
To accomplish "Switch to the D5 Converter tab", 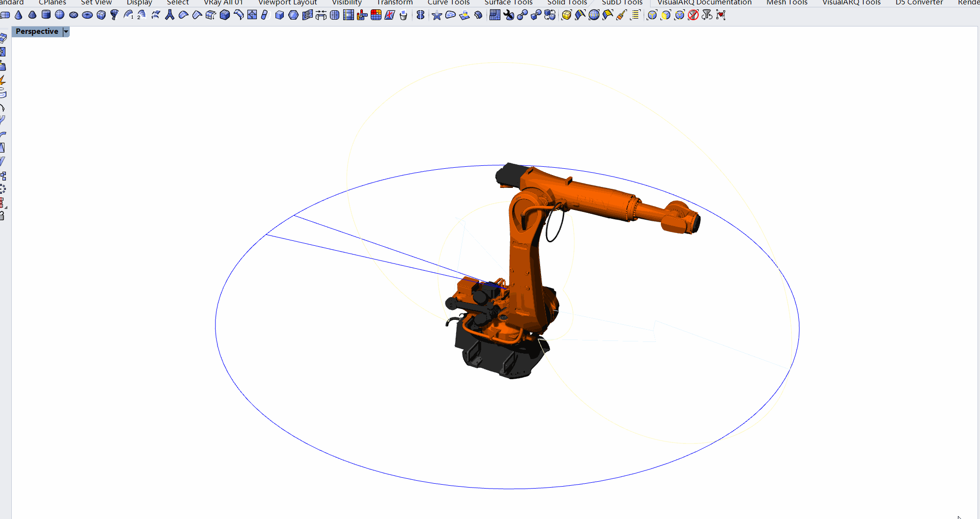I will pyautogui.click(x=919, y=2).
